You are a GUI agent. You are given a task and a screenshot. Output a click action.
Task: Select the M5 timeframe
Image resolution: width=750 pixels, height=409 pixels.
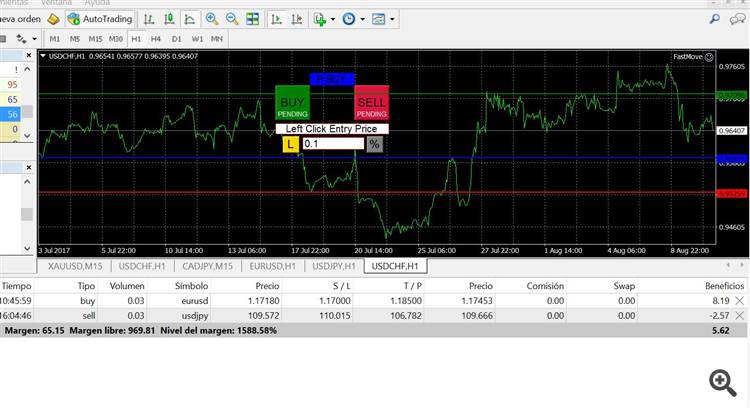pos(75,39)
